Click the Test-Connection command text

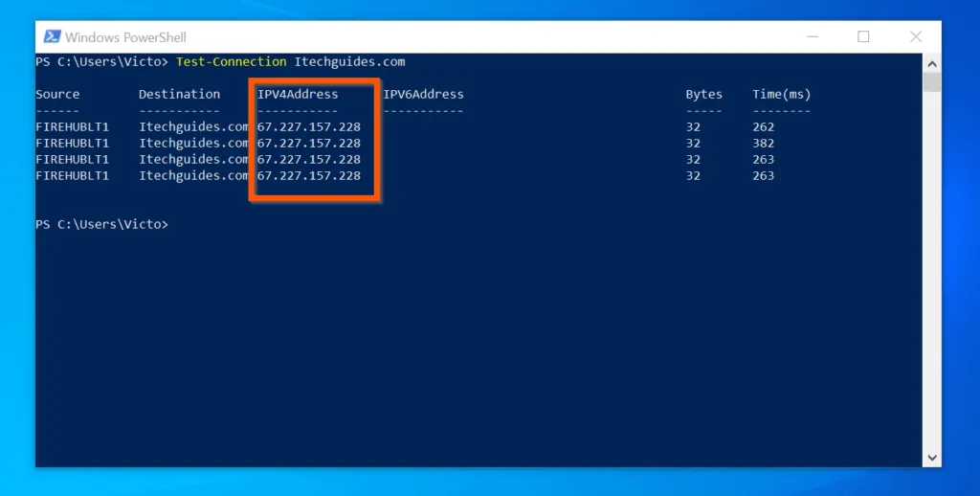pos(232,61)
